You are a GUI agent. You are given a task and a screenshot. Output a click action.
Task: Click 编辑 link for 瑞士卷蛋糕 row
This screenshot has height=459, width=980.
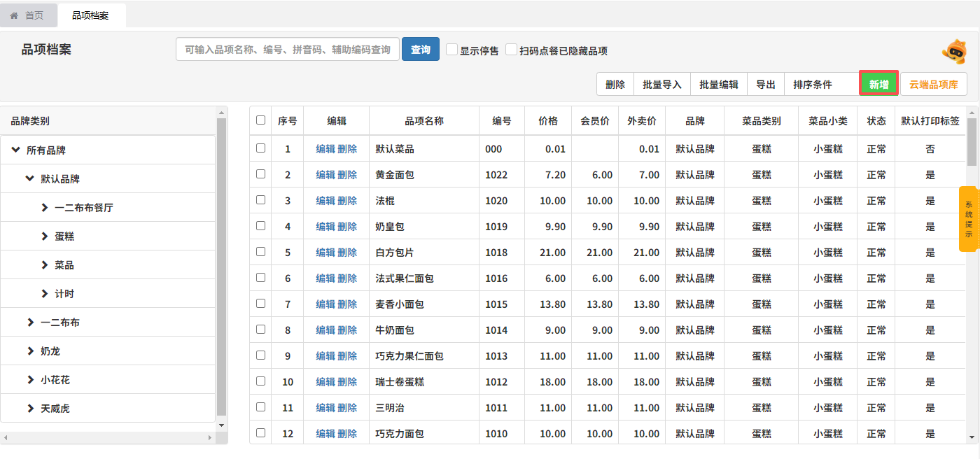point(325,381)
